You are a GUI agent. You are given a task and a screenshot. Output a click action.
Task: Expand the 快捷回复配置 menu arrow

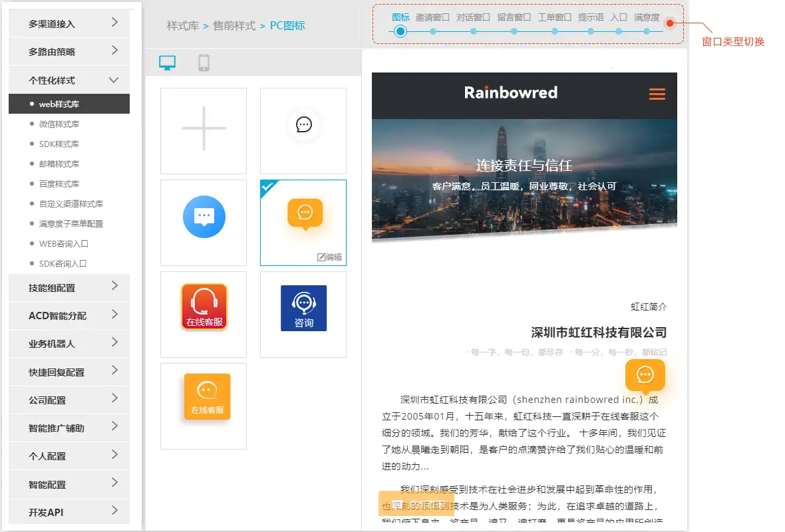point(114,370)
